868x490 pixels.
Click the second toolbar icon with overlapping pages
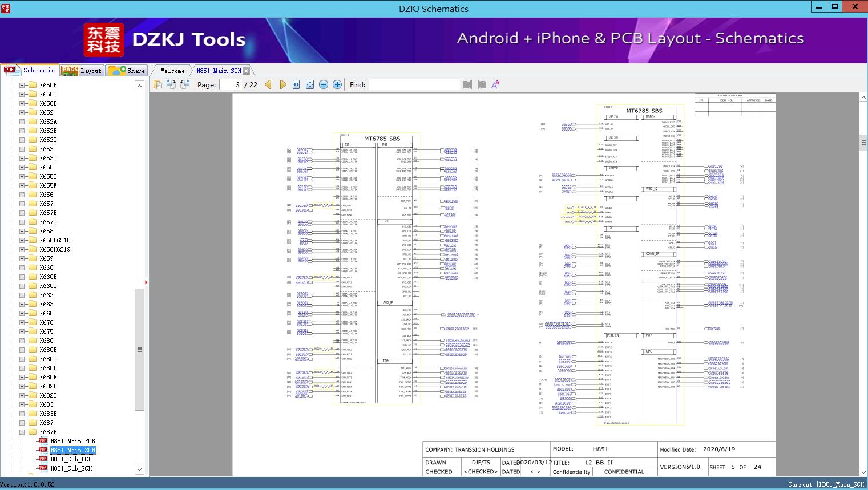click(171, 84)
